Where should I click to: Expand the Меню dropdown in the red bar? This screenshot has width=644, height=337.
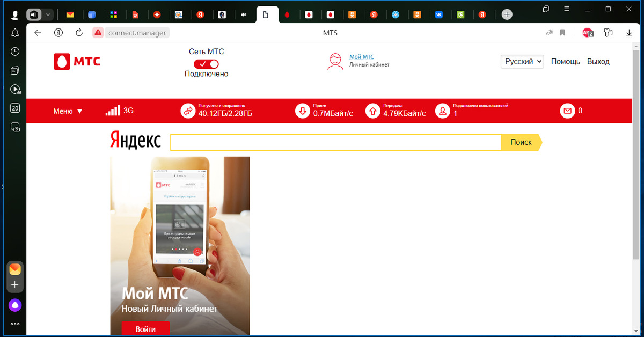pyautogui.click(x=68, y=111)
